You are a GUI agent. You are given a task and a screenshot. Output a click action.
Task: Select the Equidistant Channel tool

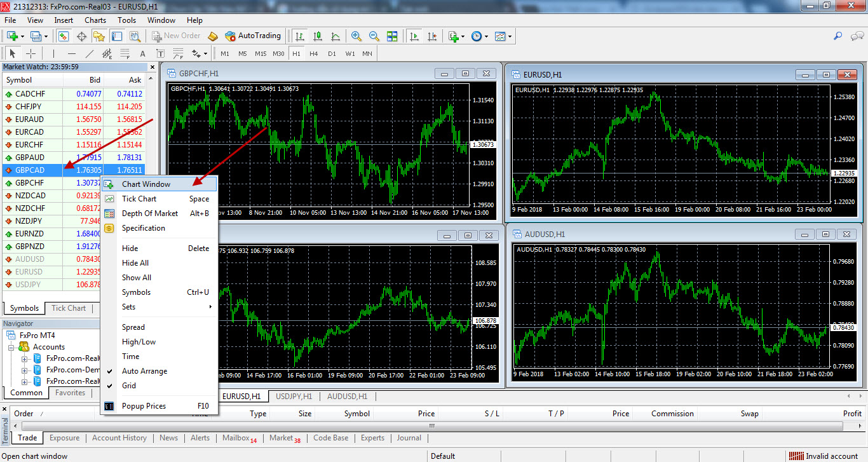pyautogui.click(x=107, y=53)
